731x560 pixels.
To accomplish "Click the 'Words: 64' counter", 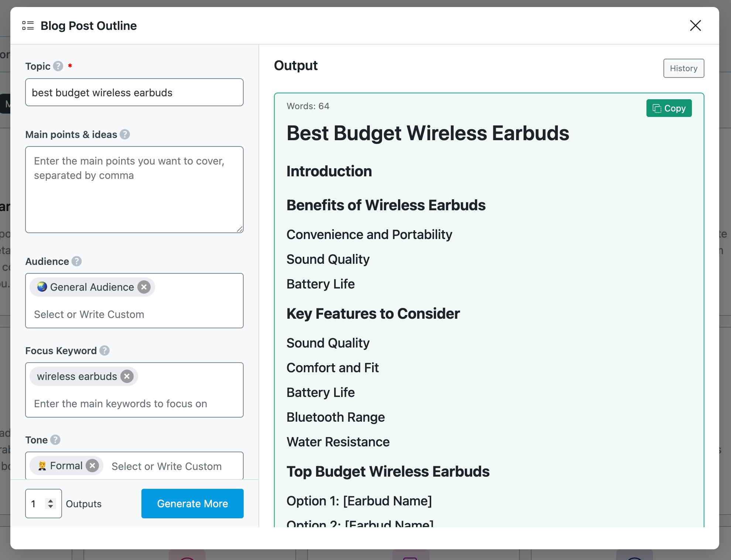I will click(x=308, y=106).
